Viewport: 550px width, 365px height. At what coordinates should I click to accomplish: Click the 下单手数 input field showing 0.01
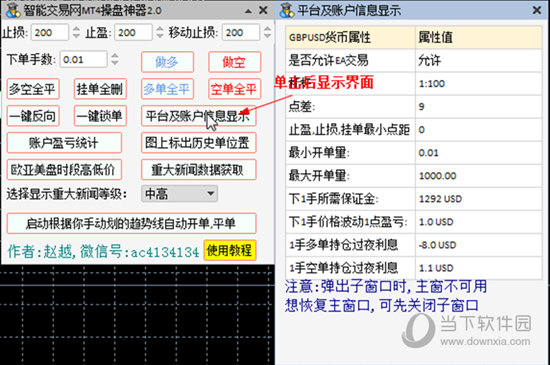point(83,59)
